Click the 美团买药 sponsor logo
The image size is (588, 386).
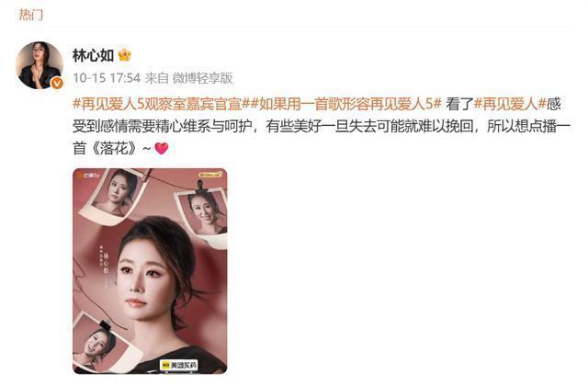(x=179, y=365)
